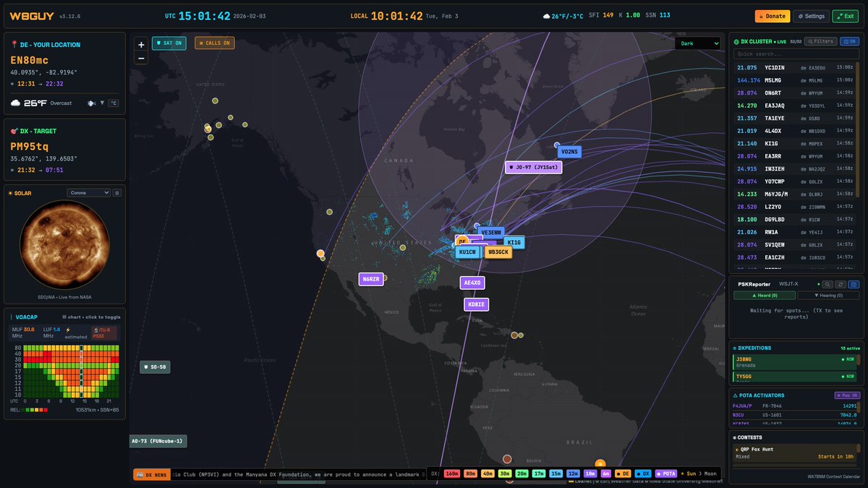This screenshot has height=488, width=868.
Task: Open the Corona solar image dropdown
Action: coord(88,193)
